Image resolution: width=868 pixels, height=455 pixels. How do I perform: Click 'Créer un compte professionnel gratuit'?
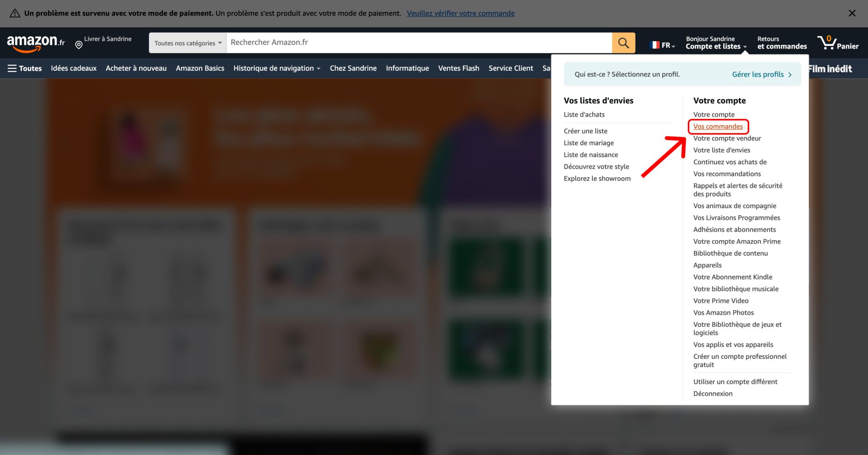pyautogui.click(x=740, y=361)
